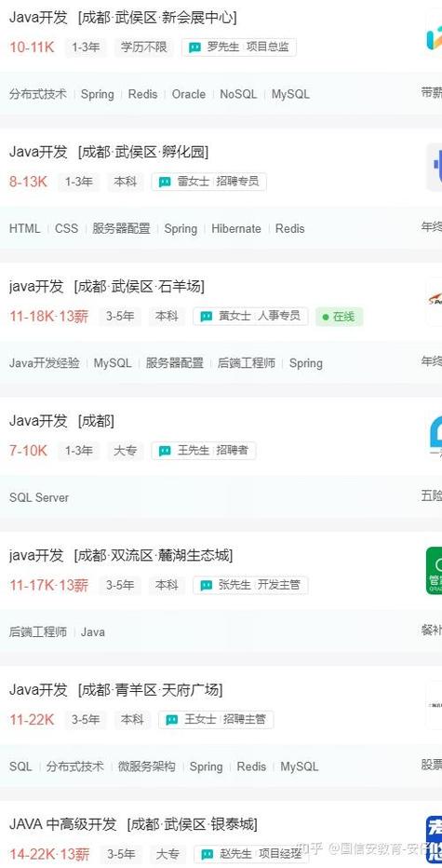
Task: Click 后端工程师 skill in 麓湖生态城 listing
Action: tap(37, 632)
